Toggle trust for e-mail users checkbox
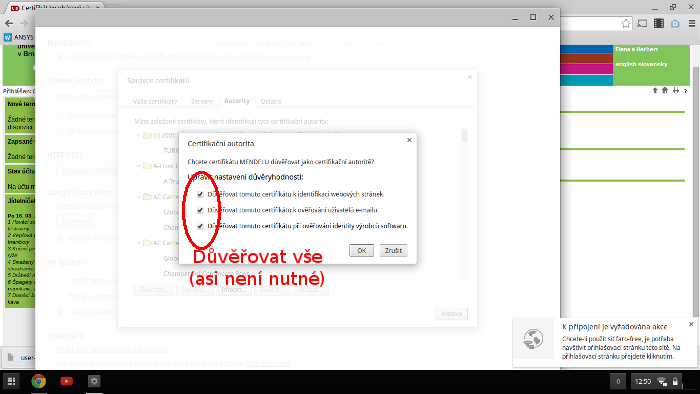This screenshot has width=700, height=394. (200, 210)
